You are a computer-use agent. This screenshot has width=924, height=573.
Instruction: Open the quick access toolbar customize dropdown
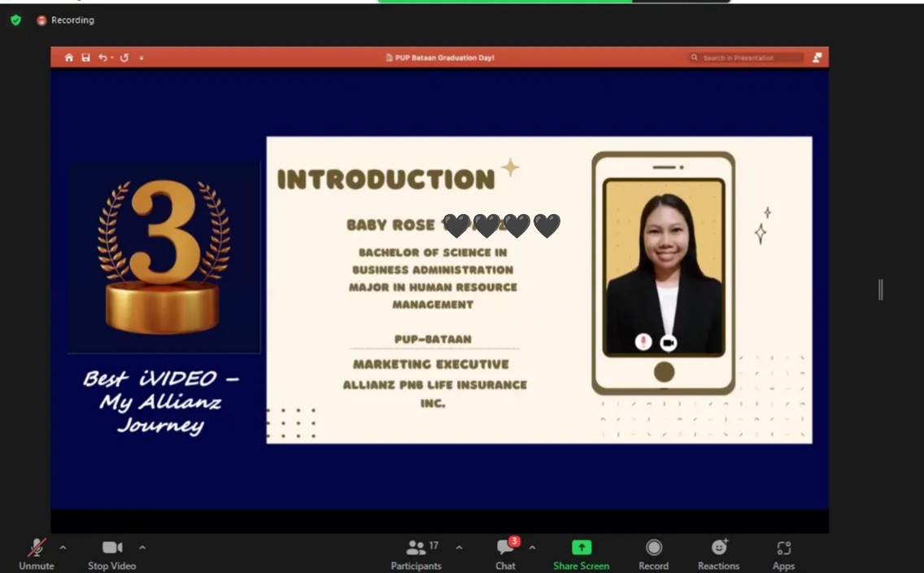coord(142,58)
